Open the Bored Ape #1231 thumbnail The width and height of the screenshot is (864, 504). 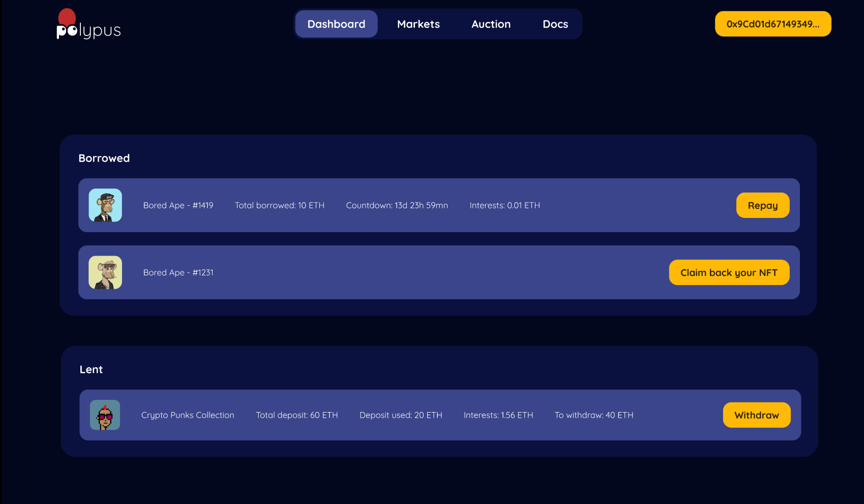[105, 272]
